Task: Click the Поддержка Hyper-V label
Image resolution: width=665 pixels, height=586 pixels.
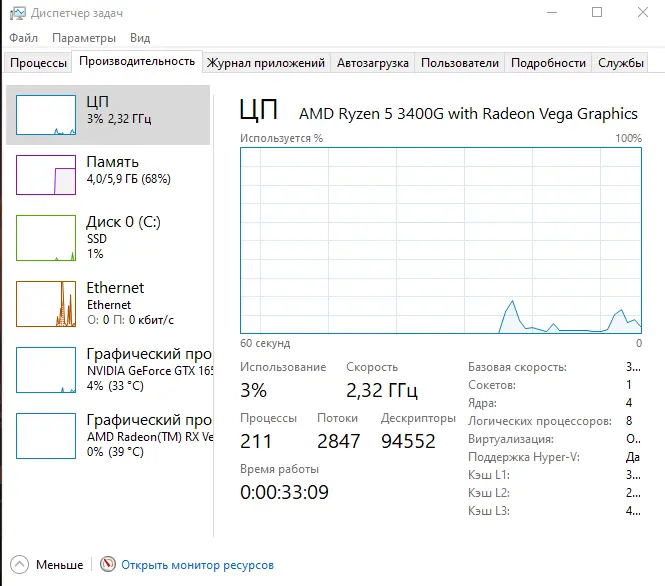Action: point(524,457)
